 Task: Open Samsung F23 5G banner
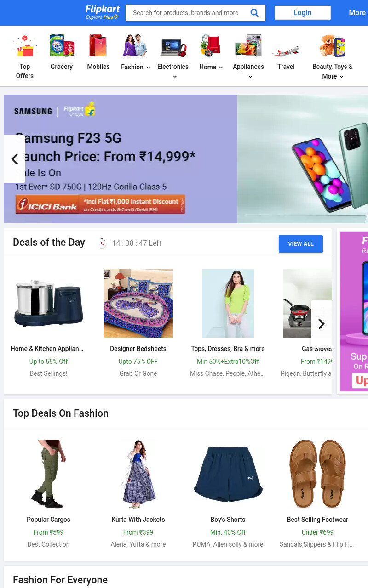(x=186, y=159)
